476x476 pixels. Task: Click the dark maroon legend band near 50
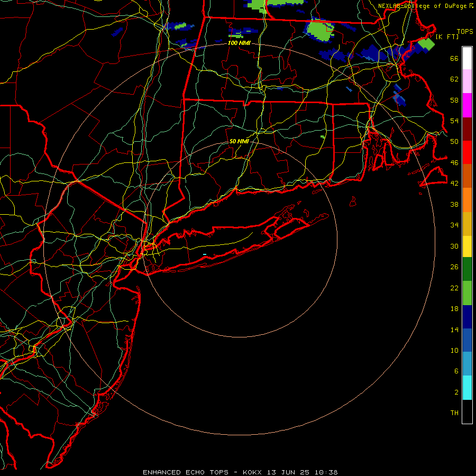pyautogui.click(x=467, y=129)
